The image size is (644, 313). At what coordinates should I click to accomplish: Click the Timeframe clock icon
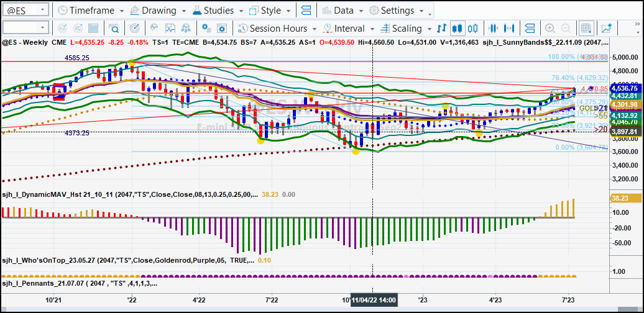(x=62, y=11)
